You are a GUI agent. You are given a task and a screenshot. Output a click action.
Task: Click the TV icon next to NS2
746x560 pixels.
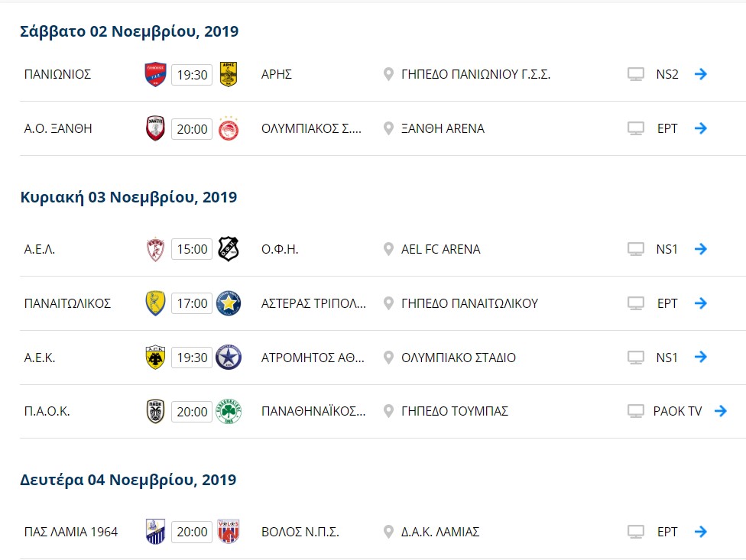636,74
